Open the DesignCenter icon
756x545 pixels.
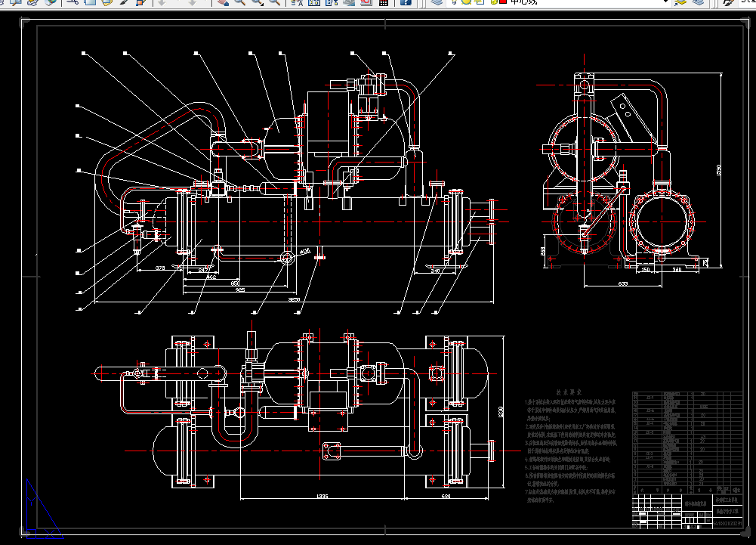click(x=314, y=2)
